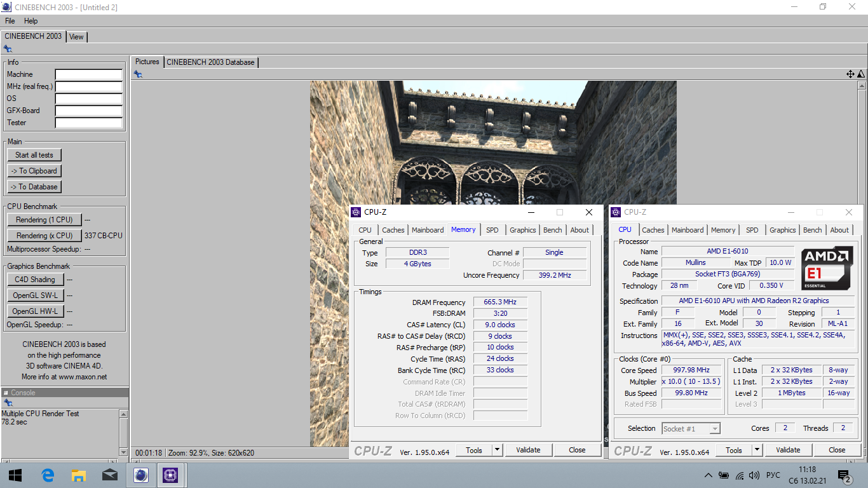The width and height of the screenshot is (868, 488).
Task: Click the pin icon in Pictures panel
Action: [138, 74]
